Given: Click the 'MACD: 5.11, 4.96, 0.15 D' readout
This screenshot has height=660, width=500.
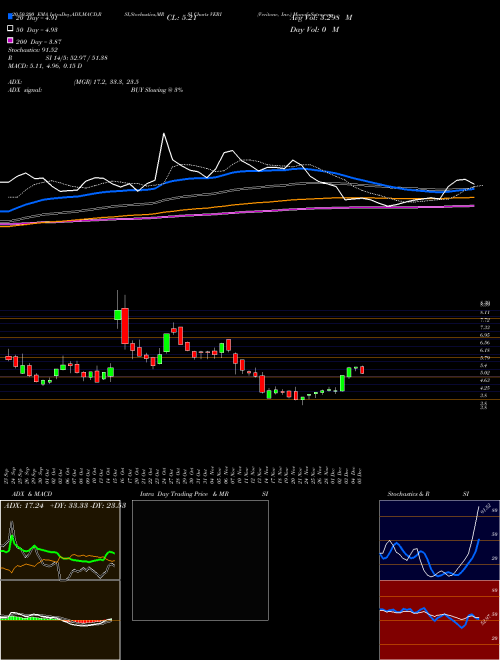Looking at the screenshot, I should [45, 66].
